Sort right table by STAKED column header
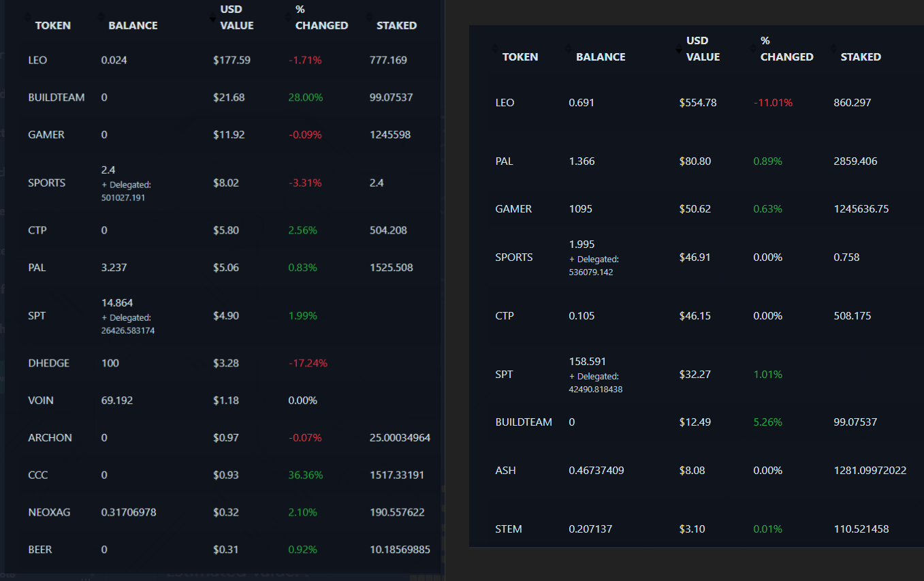This screenshot has width=924, height=581. point(861,57)
